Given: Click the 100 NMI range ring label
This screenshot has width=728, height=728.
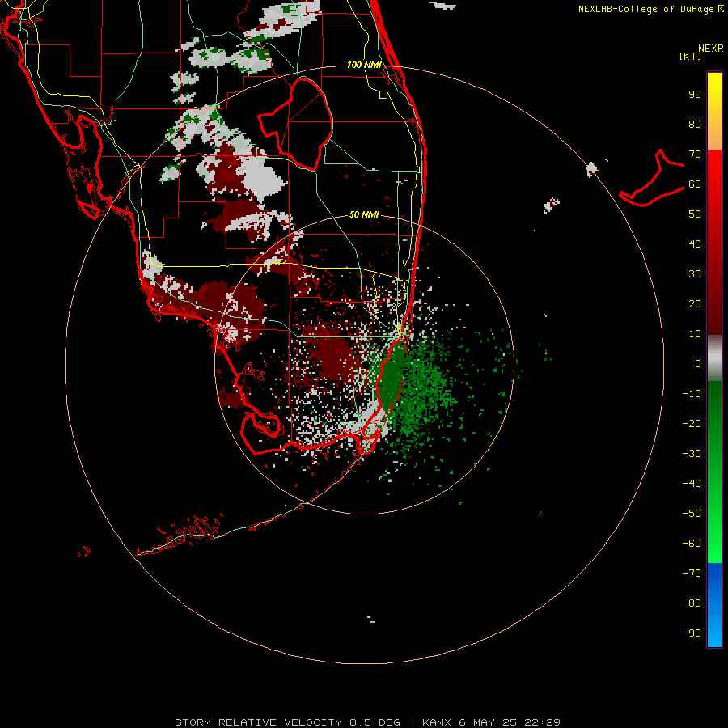Looking at the screenshot, I should 364,65.
